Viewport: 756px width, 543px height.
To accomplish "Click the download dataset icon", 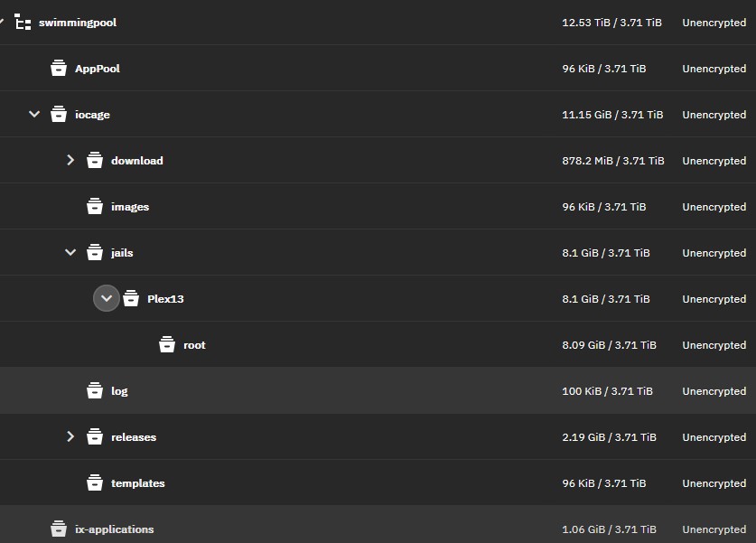I will (95, 160).
